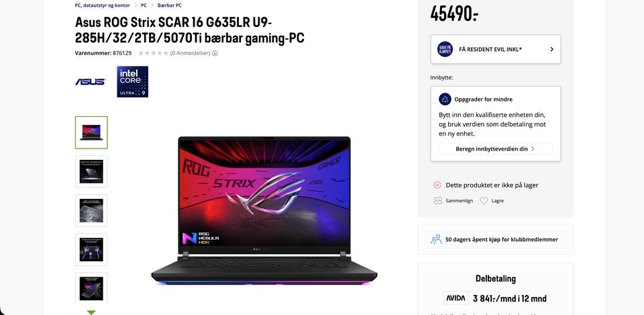This screenshot has width=644, height=315.
Task: Expand the Få Resident Evil inkl offer chevron
Action: 551,49
